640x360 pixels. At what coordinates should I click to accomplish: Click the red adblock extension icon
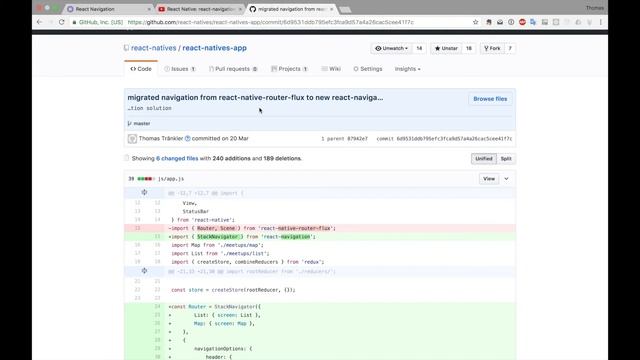point(522,22)
